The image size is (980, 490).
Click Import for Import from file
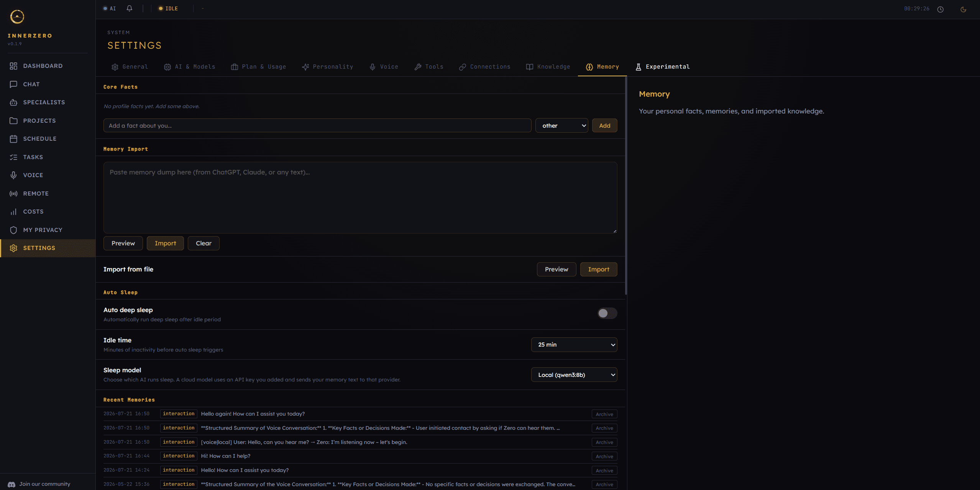click(x=599, y=270)
